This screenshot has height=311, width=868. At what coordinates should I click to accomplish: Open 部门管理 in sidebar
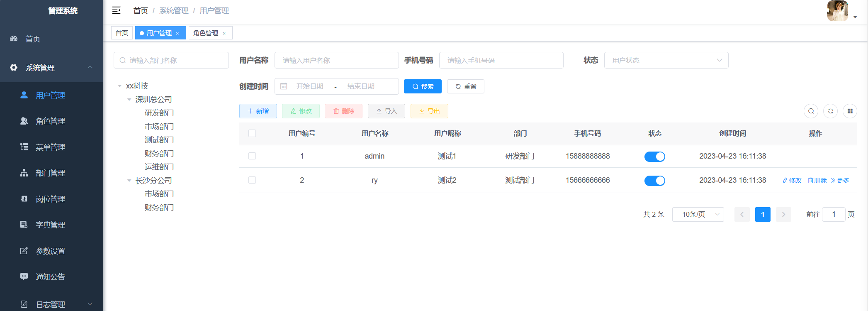pos(51,173)
